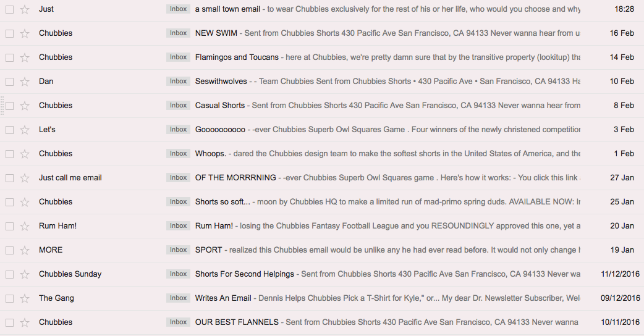Select the checkbox for a small town email
This screenshot has height=336, width=644.
pyautogui.click(x=9, y=9)
